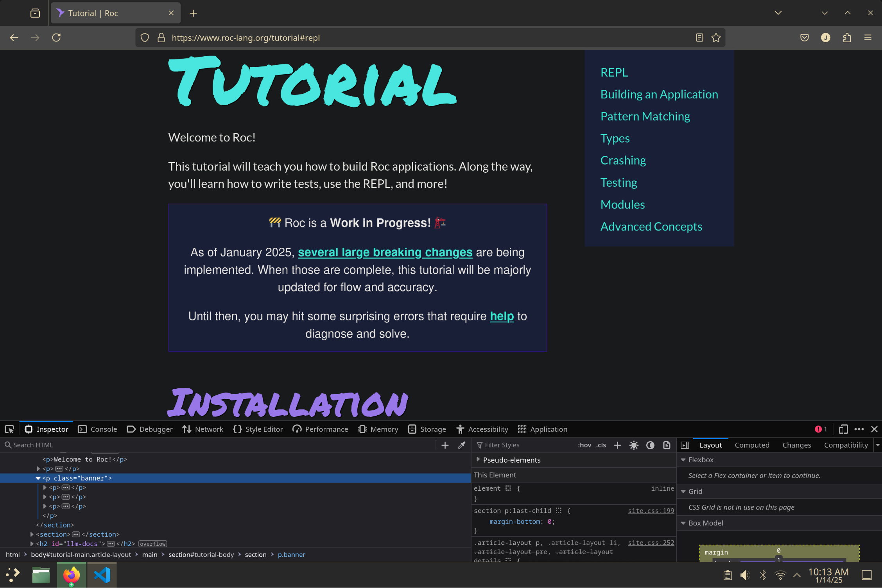Viewport: 882px width, 588px height.
Task: Switch to the Console tab
Action: (x=97, y=429)
